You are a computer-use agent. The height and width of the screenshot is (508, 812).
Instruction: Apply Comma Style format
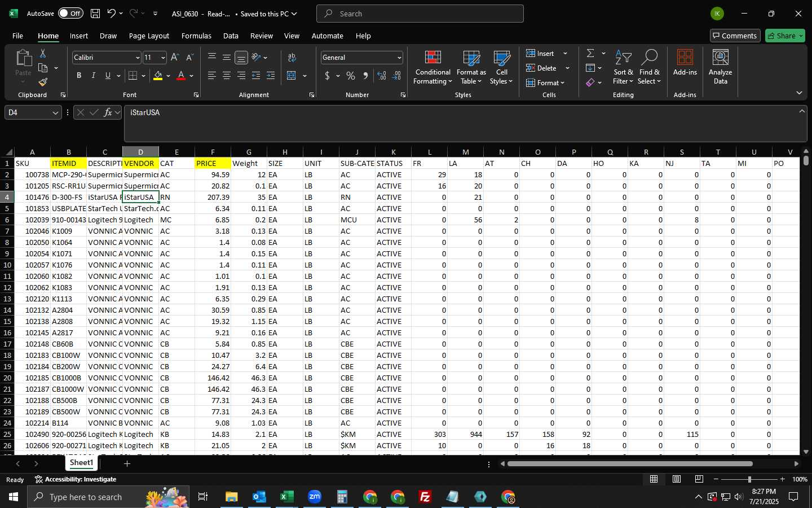click(365, 76)
